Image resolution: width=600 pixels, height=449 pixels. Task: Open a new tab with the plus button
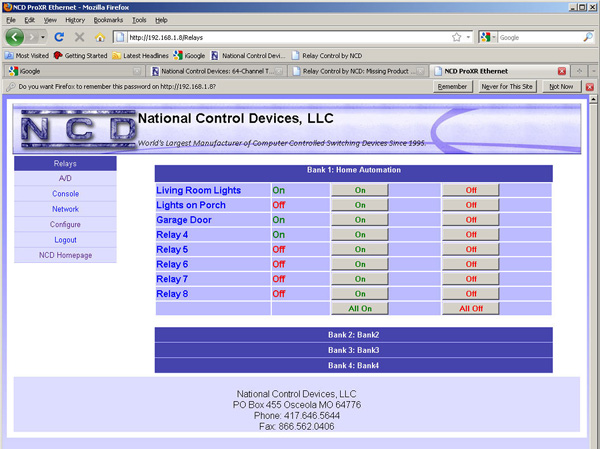(x=579, y=71)
